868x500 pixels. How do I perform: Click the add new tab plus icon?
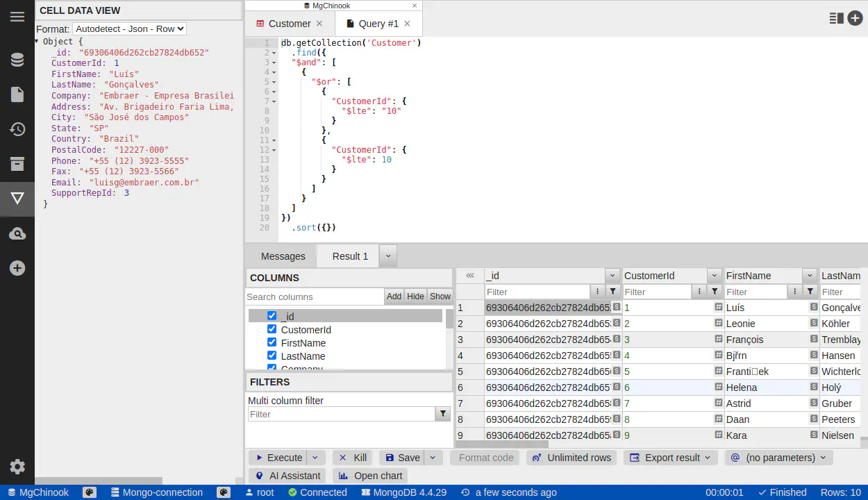click(855, 19)
